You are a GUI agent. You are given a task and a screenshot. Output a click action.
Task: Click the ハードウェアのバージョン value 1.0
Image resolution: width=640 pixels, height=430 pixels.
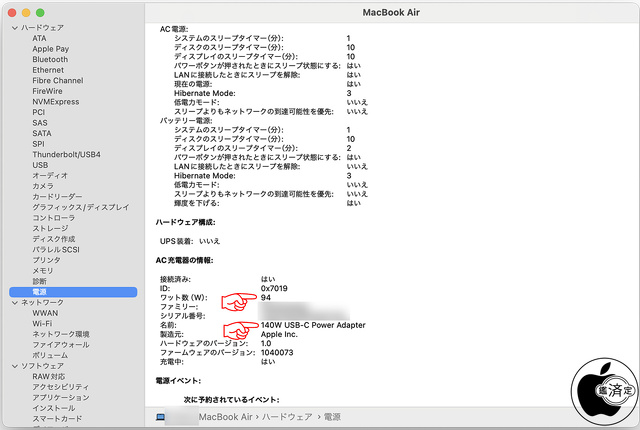(266, 344)
